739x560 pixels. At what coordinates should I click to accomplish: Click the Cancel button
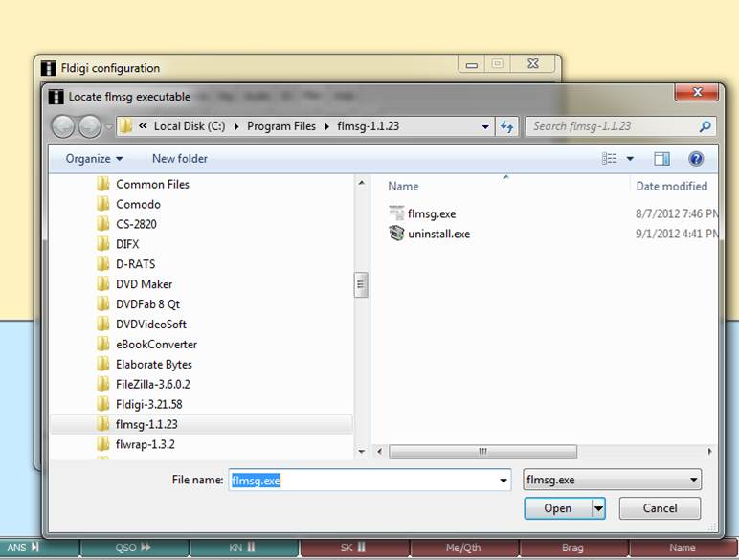point(660,508)
